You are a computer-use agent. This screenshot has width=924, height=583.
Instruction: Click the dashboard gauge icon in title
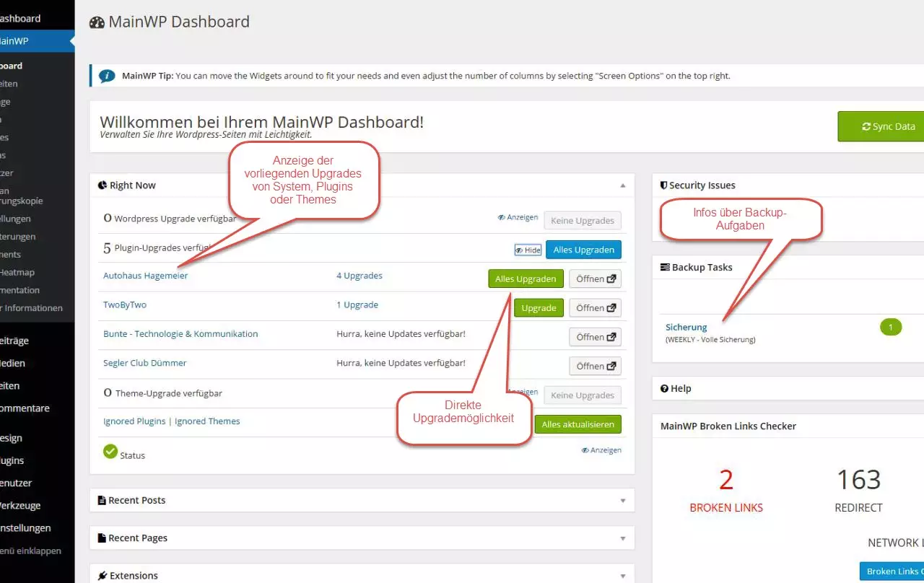[97, 22]
